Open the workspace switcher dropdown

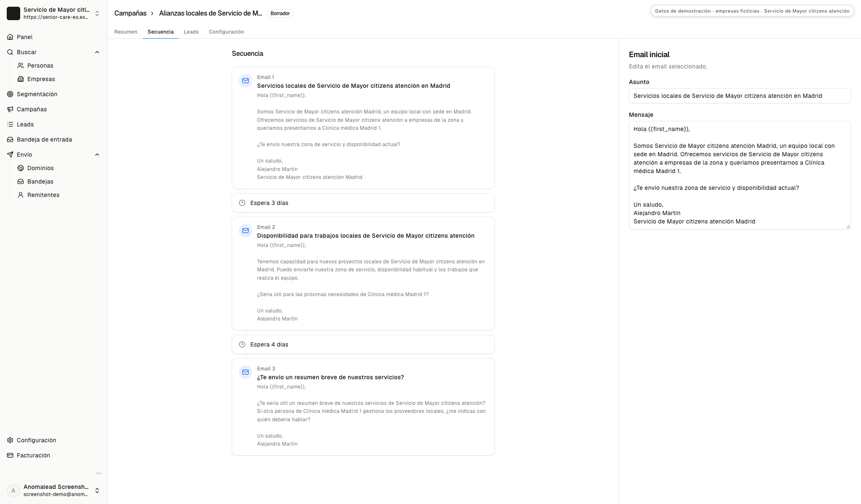pos(53,13)
